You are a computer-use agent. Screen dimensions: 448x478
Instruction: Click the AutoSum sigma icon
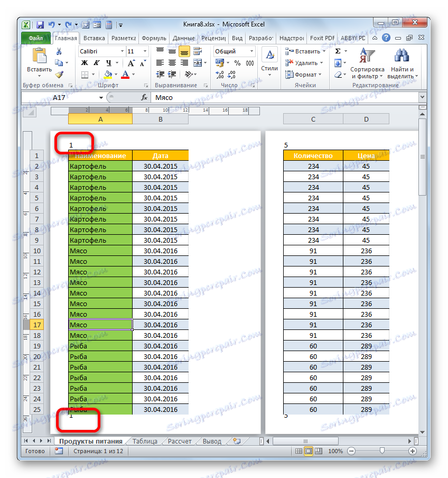coord(338,51)
